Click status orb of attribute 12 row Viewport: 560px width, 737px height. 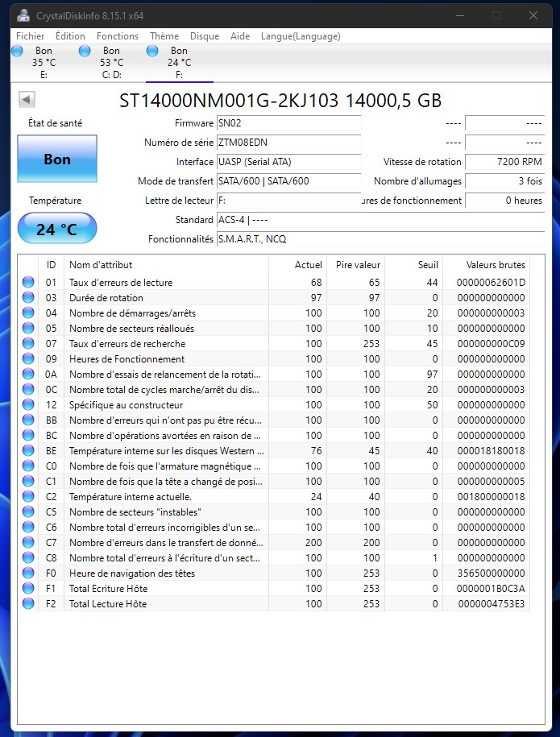point(28,404)
